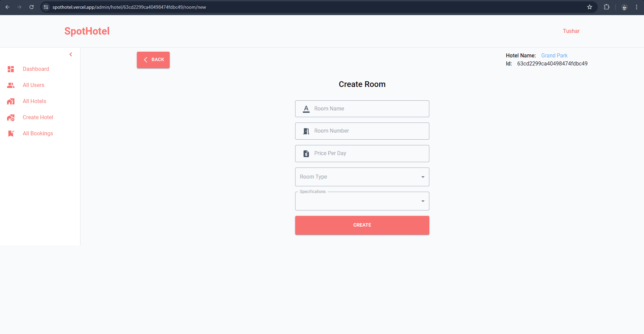The height and width of the screenshot is (334, 644).
Task: Open All Bookings from the sidebar menu
Action: tap(38, 133)
